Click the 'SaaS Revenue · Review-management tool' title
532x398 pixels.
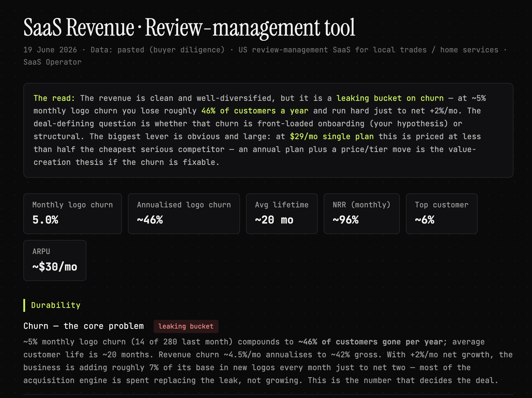click(189, 28)
